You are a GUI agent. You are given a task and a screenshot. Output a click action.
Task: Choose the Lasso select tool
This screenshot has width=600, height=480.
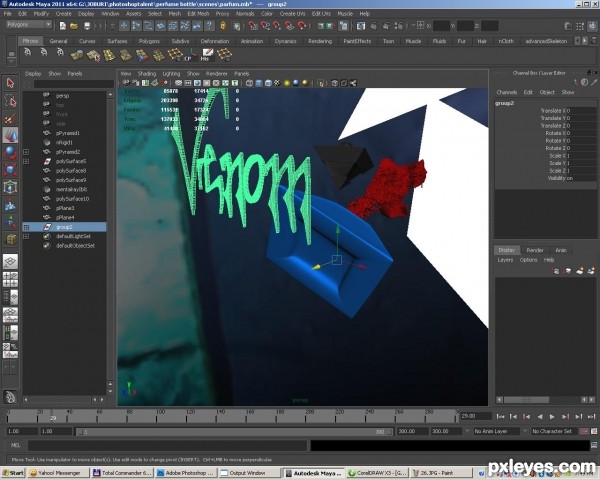pyautogui.click(x=10, y=101)
